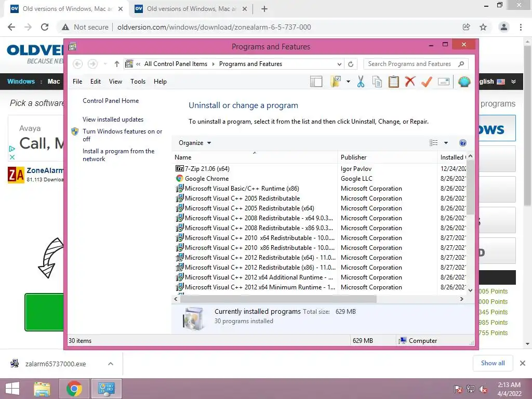Open Chrome three-dot menu
This screenshot has width=532, height=399.
(521, 27)
